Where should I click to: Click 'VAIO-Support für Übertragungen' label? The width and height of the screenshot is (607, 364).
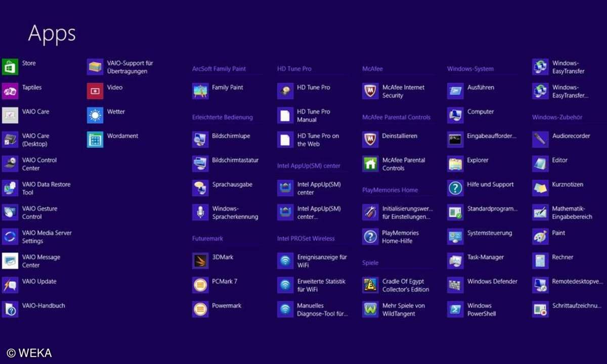pyautogui.click(x=130, y=67)
